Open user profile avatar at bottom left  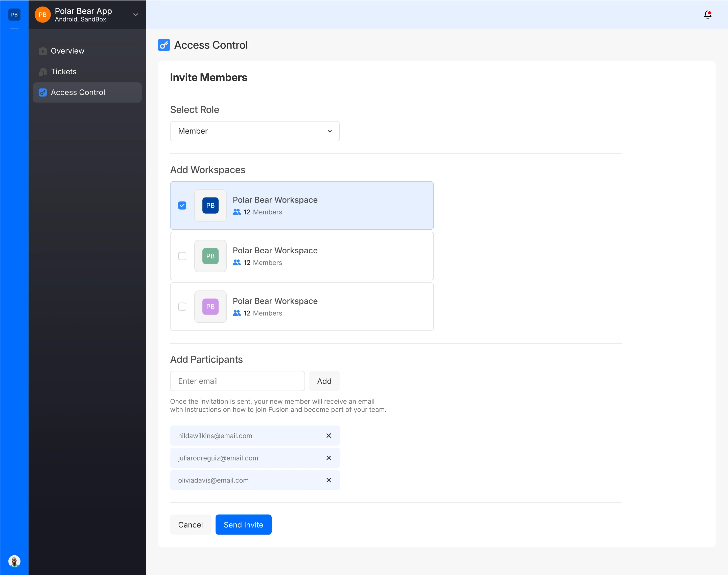14,561
